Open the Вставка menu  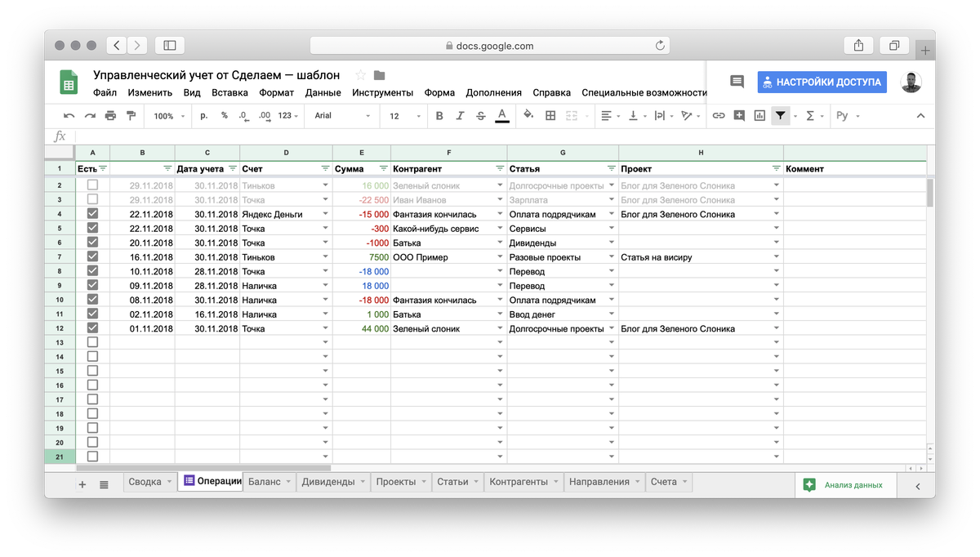229,92
